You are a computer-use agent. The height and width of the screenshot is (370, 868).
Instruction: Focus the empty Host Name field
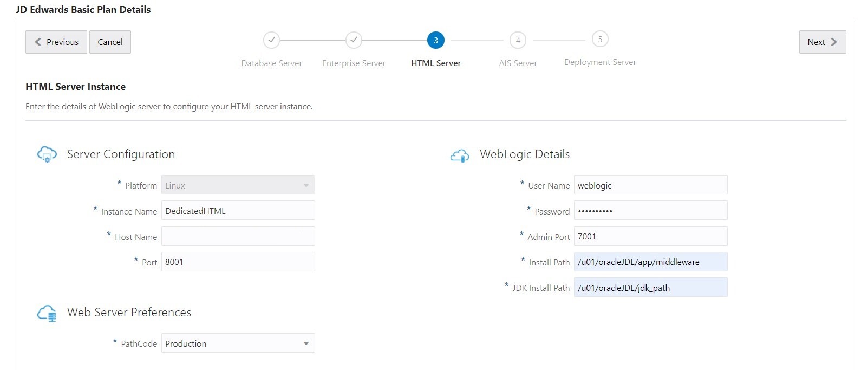(x=238, y=236)
